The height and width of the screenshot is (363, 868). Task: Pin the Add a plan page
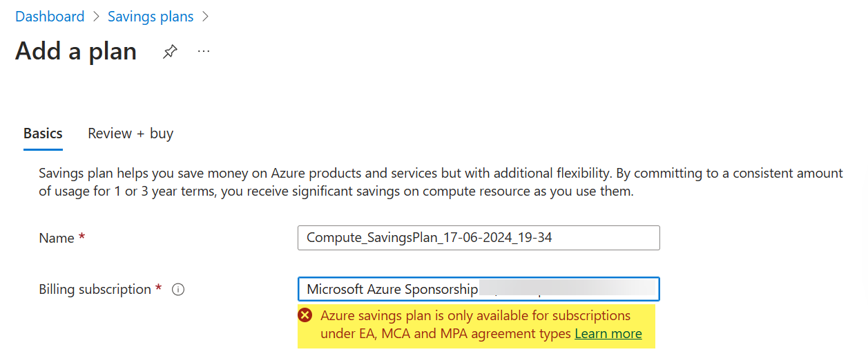169,52
